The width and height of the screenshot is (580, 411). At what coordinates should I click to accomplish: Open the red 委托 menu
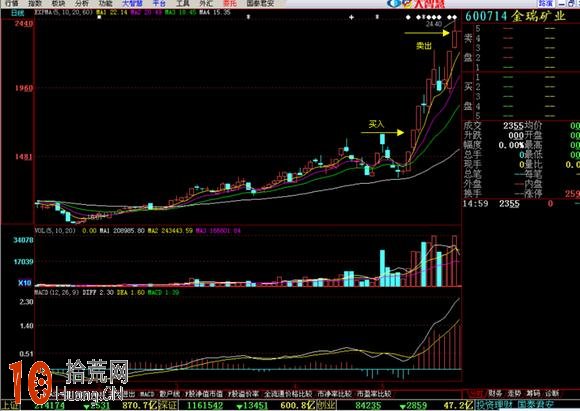tap(230, 3)
